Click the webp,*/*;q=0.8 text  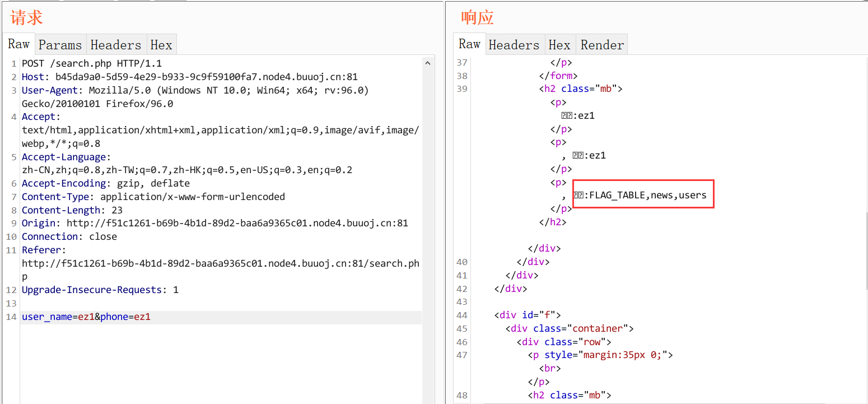[x=61, y=143]
